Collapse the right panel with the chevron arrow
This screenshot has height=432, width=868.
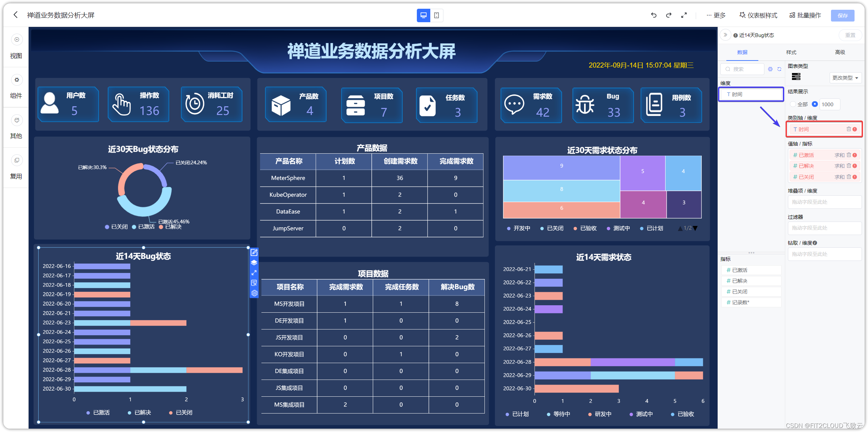pos(725,35)
